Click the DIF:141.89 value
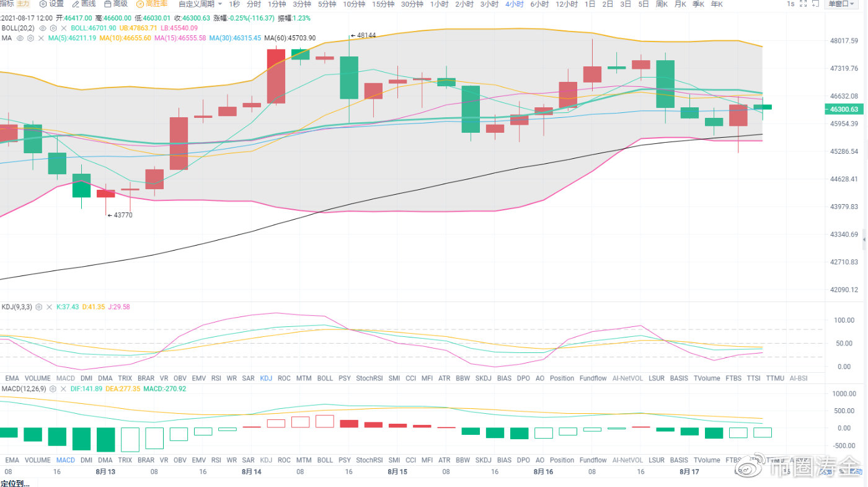This screenshot has height=487, width=868. tap(86, 389)
